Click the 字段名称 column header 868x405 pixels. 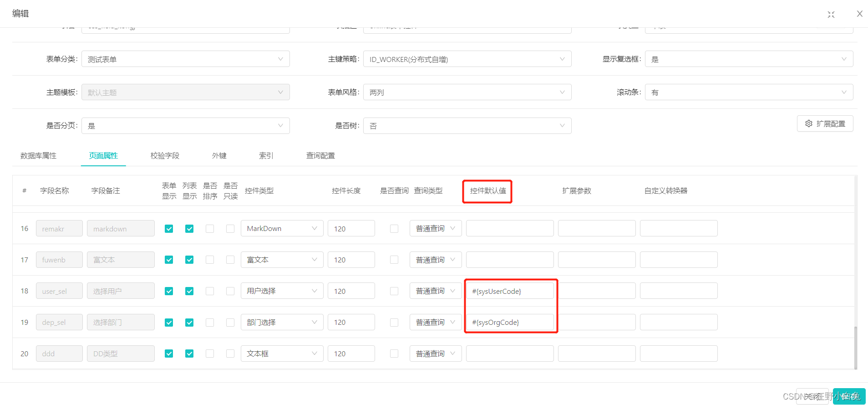pyautogui.click(x=55, y=191)
